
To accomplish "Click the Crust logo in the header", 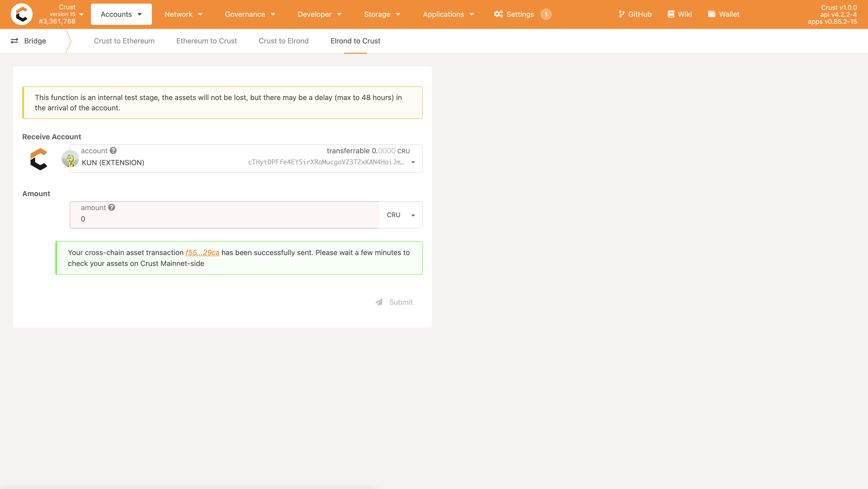I will (x=21, y=14).
